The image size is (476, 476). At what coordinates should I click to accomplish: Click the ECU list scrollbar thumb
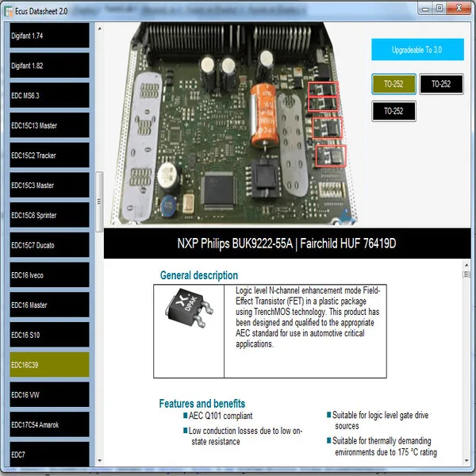(x=99, y=202)
